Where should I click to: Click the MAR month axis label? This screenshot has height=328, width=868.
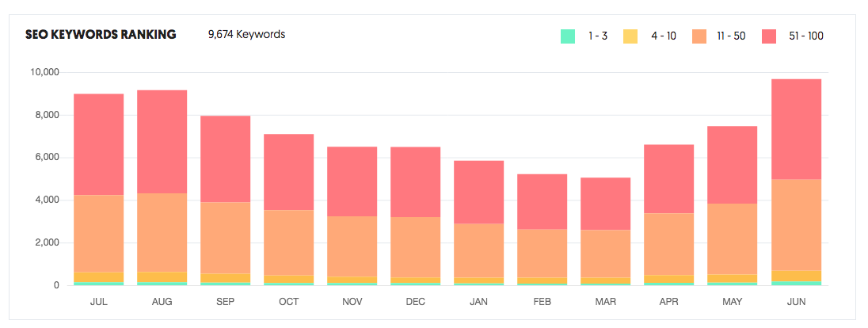coord(606,302)
